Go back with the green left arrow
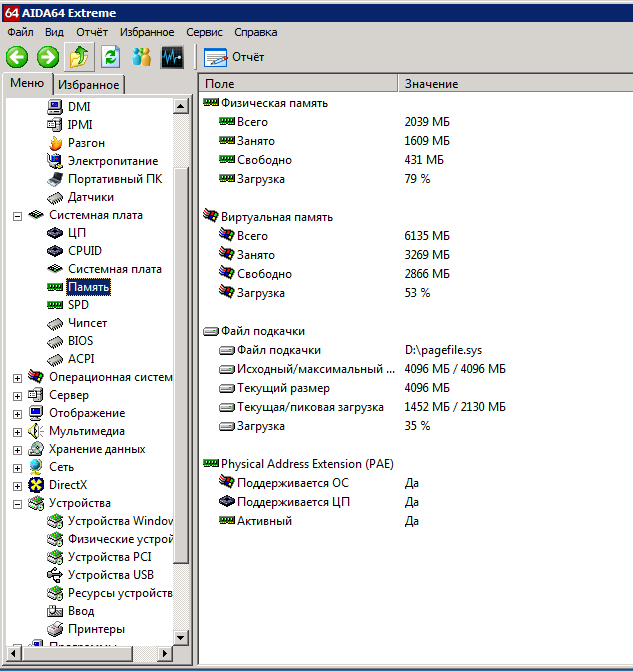The image size is (633, 671). tap(17, 57)
